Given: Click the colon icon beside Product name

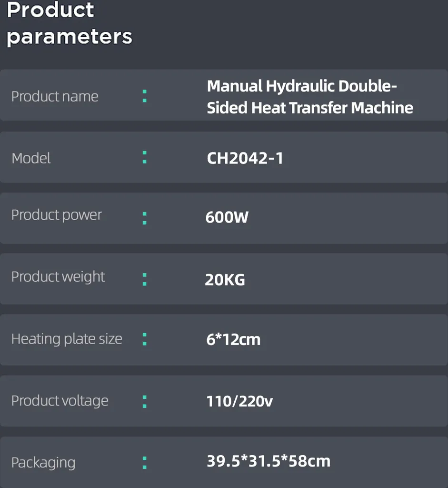Looking at the screenshot, I should point(145,96).
